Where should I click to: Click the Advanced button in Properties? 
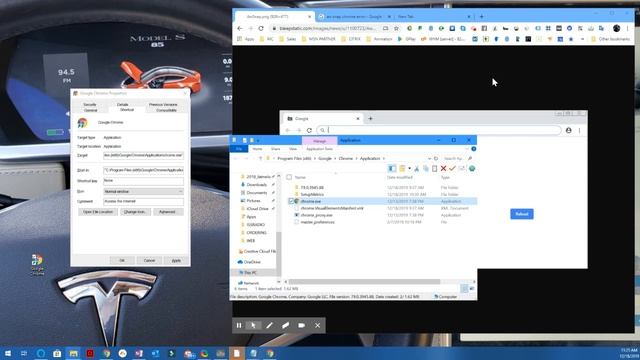click(167, 212)
